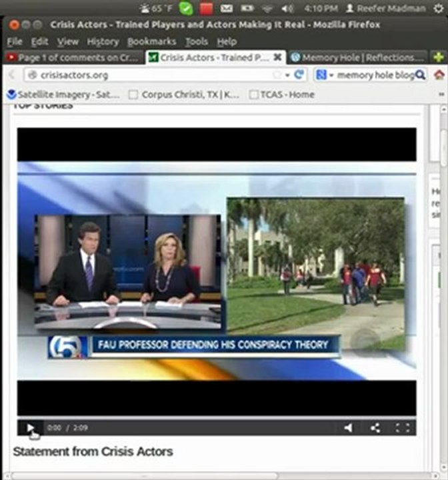Show more bookmarks via toolbar chevron
This screenshot has height=480, width=448.
(441, 95)
